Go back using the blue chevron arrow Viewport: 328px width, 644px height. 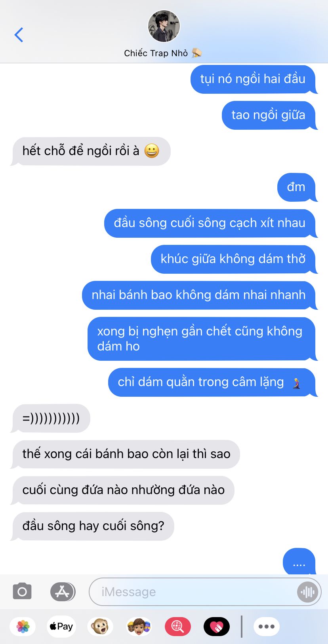pos(19,35)
